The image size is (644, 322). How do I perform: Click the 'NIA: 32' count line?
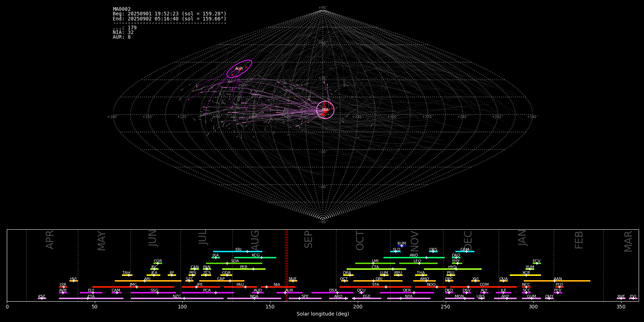[123, 33]
